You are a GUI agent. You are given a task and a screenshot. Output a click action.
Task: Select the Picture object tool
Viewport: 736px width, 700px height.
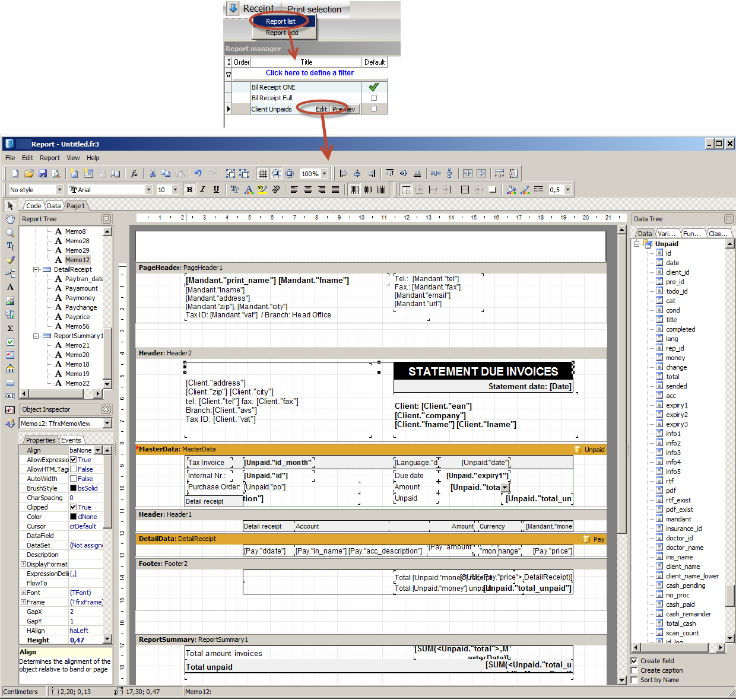pyautogui.click(x=10, y=301)
